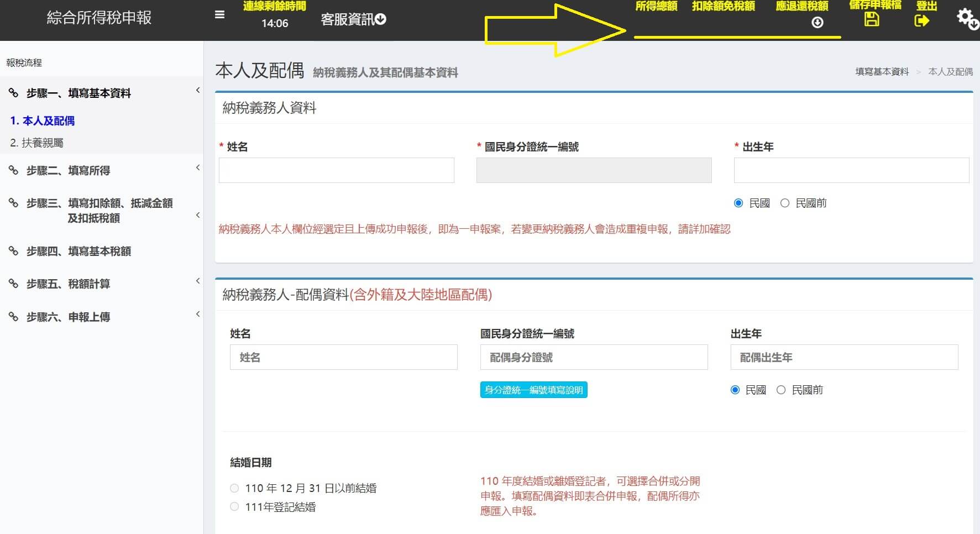This screenshot has width=980, height=534.
Task: Click the 身分證統一編號填寫說明 button
Action: [x=533, y=390]
